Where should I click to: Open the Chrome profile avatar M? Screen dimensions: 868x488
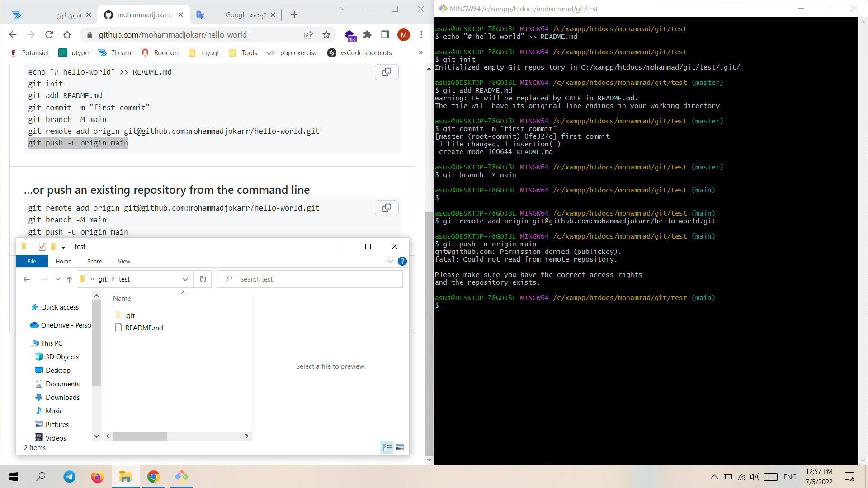pyautogui.click(x=404, y=35)
